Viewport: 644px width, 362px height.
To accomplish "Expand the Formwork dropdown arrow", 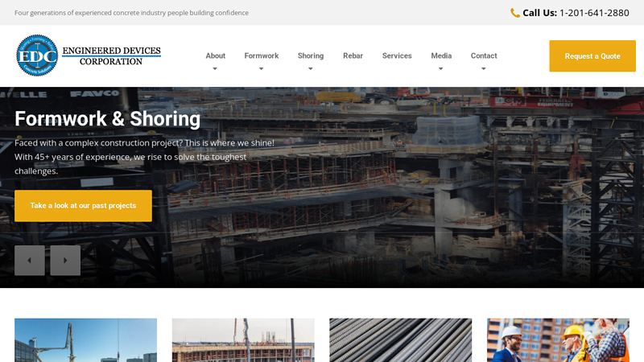I will (x=261, y=69).
